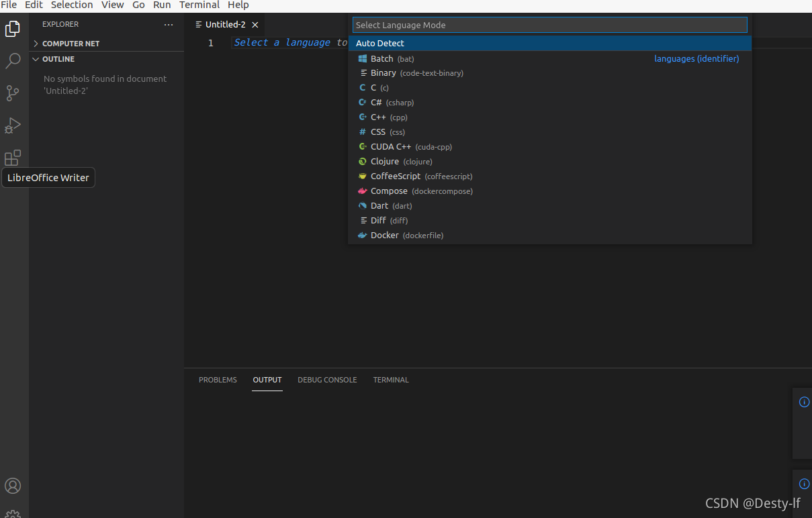Open the Run menu
The height and width of the screenshot is (518, 812).
(162, 5)
